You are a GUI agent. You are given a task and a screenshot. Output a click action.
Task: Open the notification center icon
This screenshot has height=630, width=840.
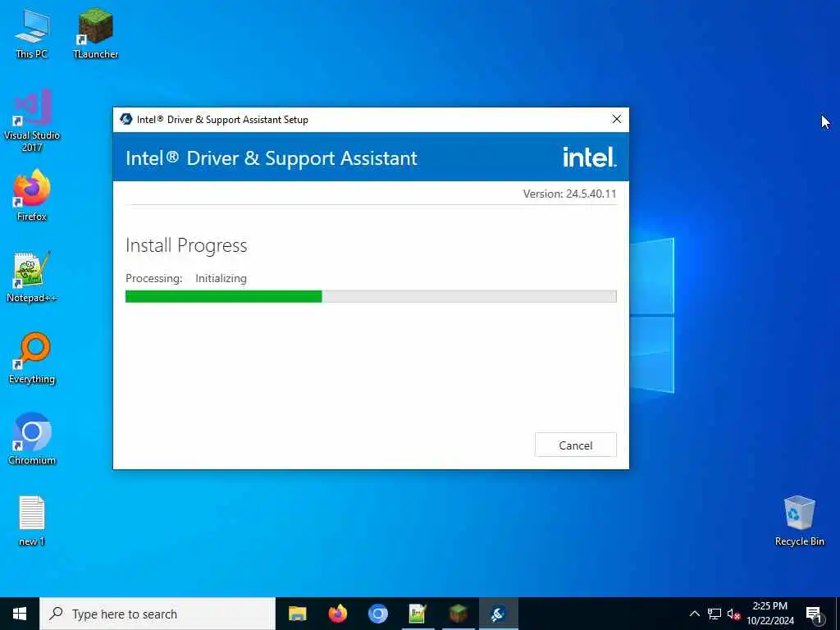814,614
